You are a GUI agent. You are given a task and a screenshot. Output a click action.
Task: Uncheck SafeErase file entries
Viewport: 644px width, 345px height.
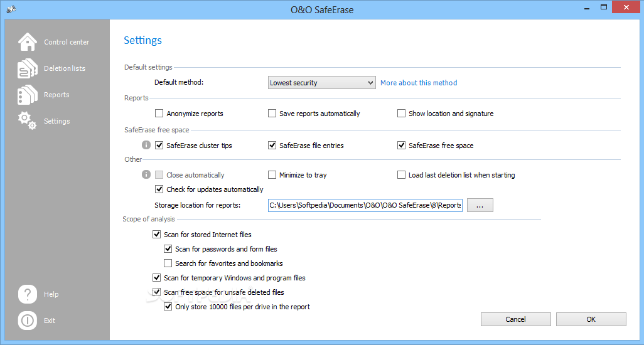[x=272, y=146]
